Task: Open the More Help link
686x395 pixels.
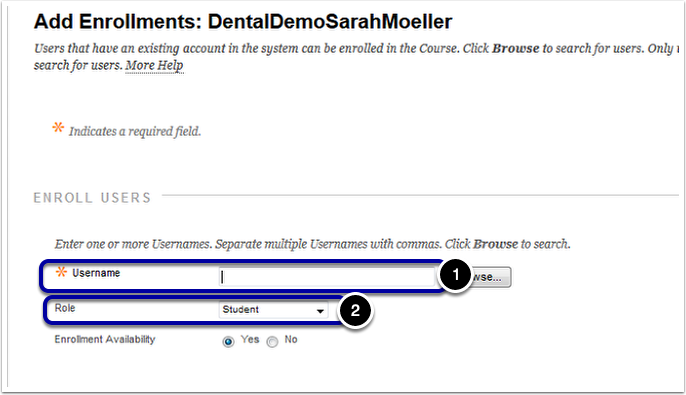Action: (x=154, y=66)
